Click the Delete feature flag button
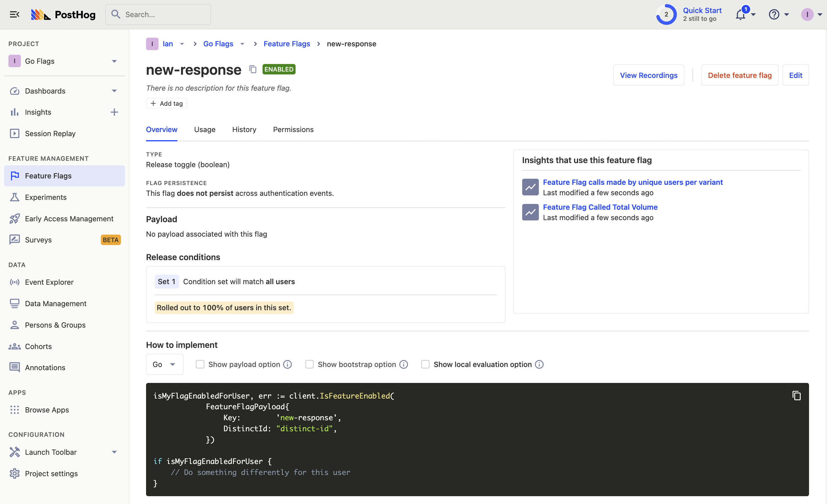The image size is (827, 504). pyautogui.click(x=739, y=75)
